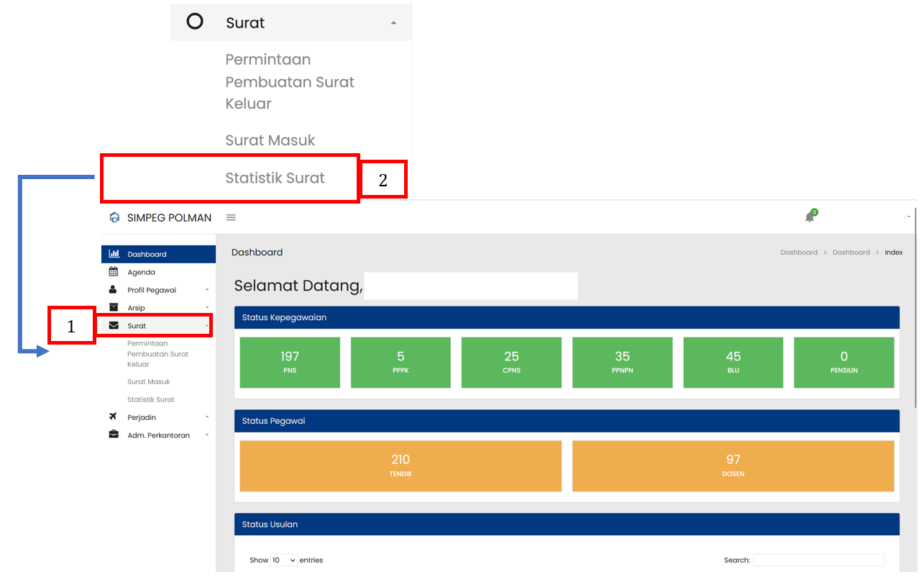Toggle the sidebar with the hamburger icon
This screenshot has height=582, width=924.
pos(231,218)
